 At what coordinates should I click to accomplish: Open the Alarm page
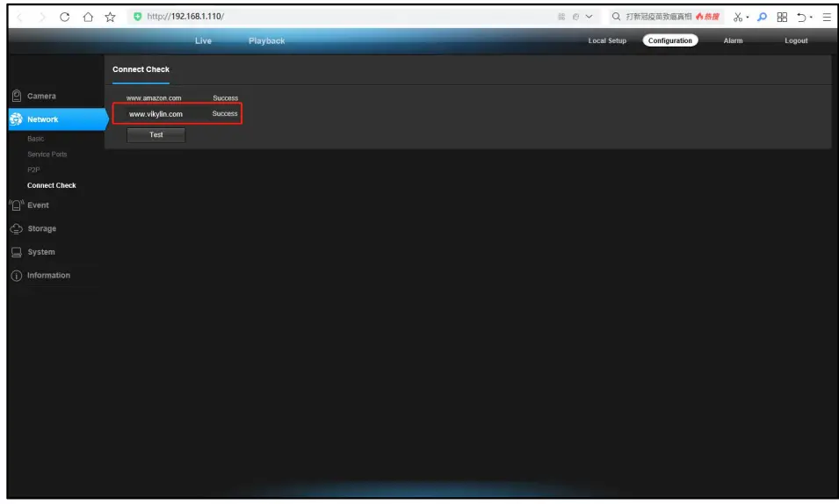tap(733, 40)
